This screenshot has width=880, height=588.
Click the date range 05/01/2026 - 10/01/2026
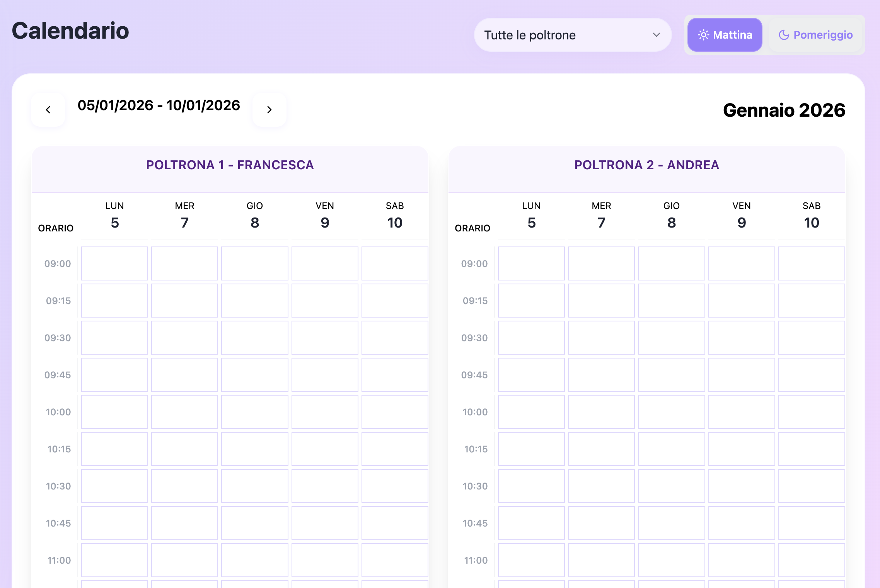click(159, 105)
